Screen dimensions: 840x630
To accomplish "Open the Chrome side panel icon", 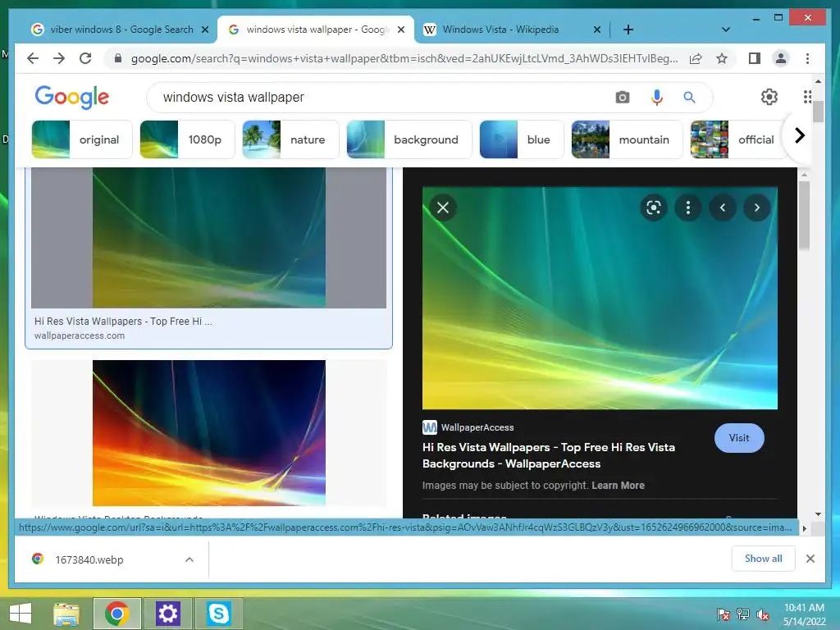I will 755,58.
